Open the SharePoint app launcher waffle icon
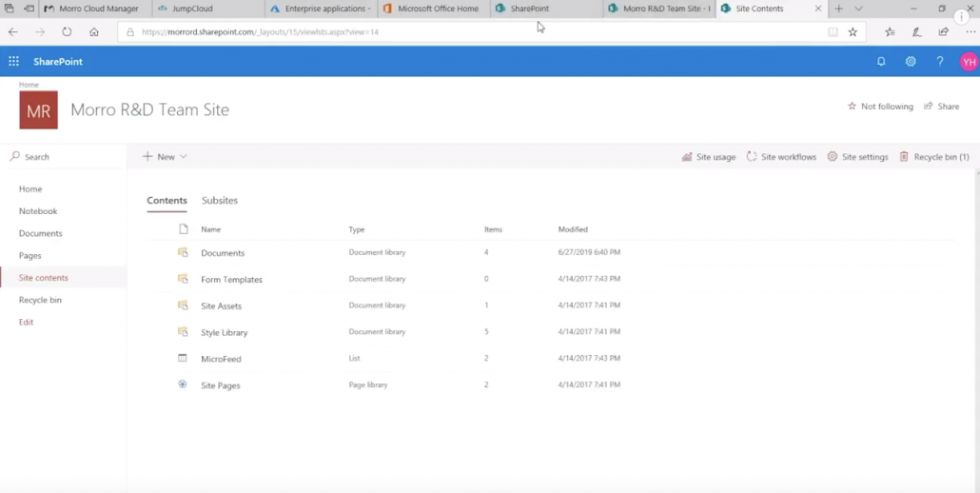 13,62
